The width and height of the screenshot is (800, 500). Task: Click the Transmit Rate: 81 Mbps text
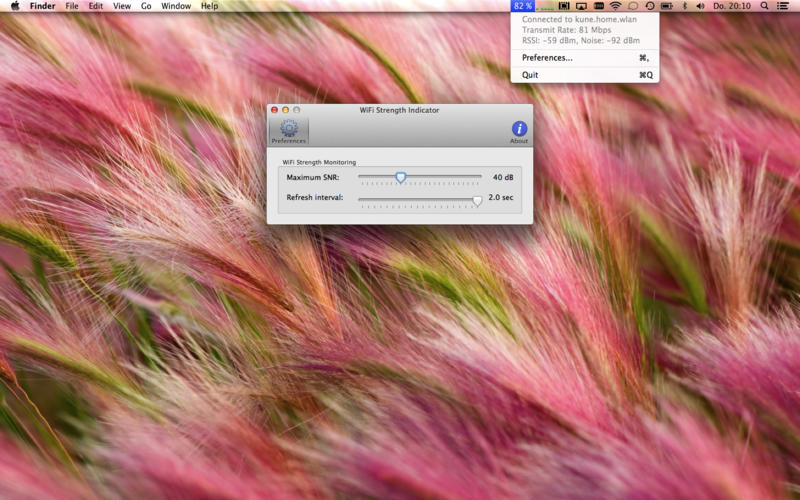click(x=566, y=30)
